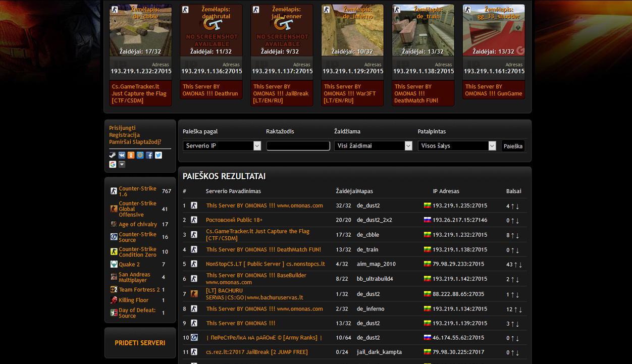The image size is (632, 364).
Task: Sign in with the Google icon
Action: point(113,165)
